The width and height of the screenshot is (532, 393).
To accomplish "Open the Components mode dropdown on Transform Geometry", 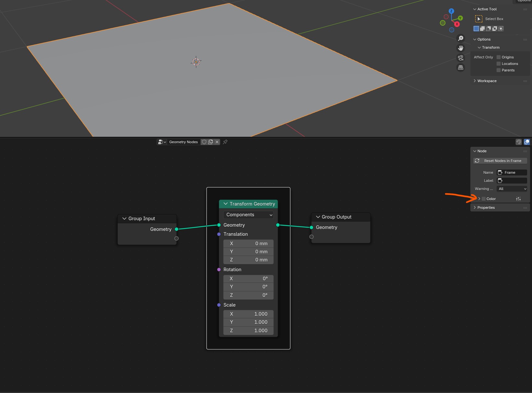I will 248,215.
